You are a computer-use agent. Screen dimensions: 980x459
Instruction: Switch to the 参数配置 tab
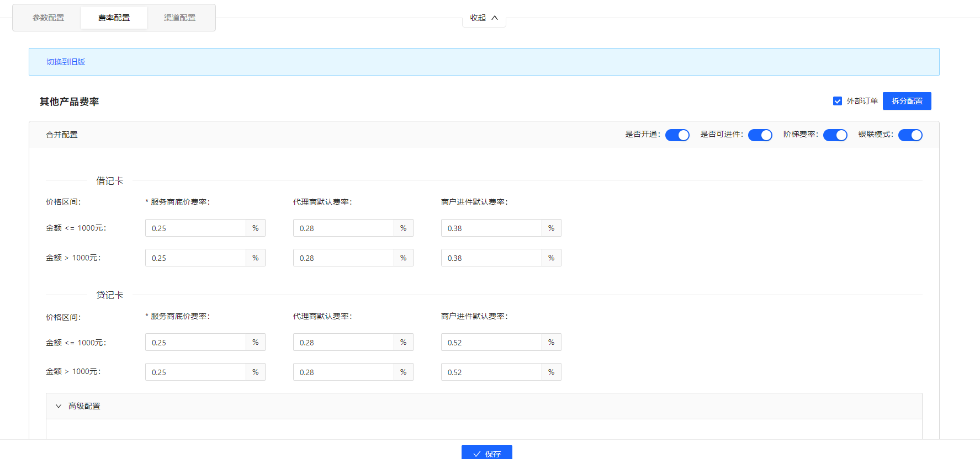tap(49, 18)
